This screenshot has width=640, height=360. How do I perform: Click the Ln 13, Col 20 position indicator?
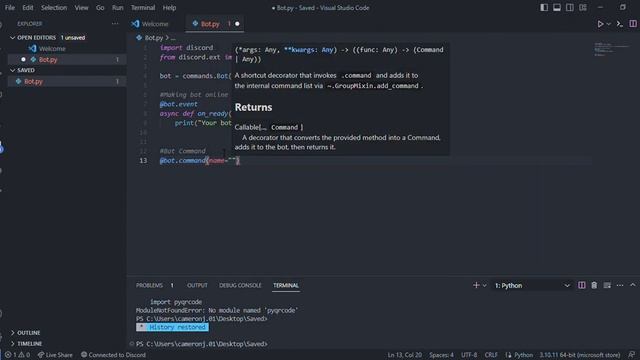click(404, 355)
